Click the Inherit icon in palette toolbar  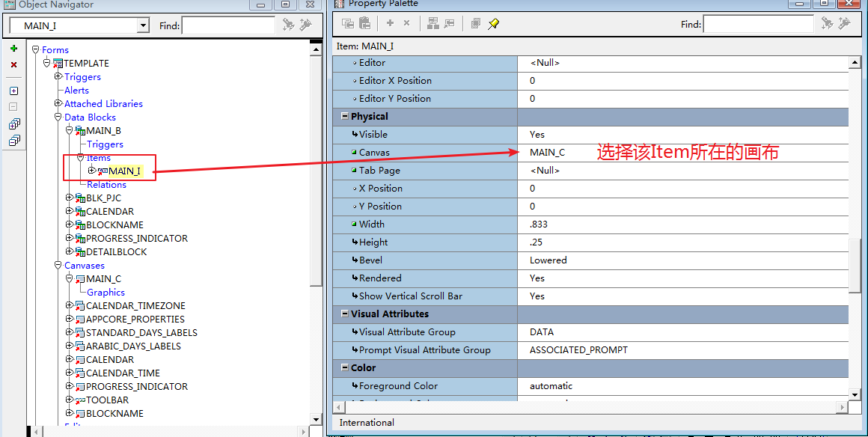point(450,23)
